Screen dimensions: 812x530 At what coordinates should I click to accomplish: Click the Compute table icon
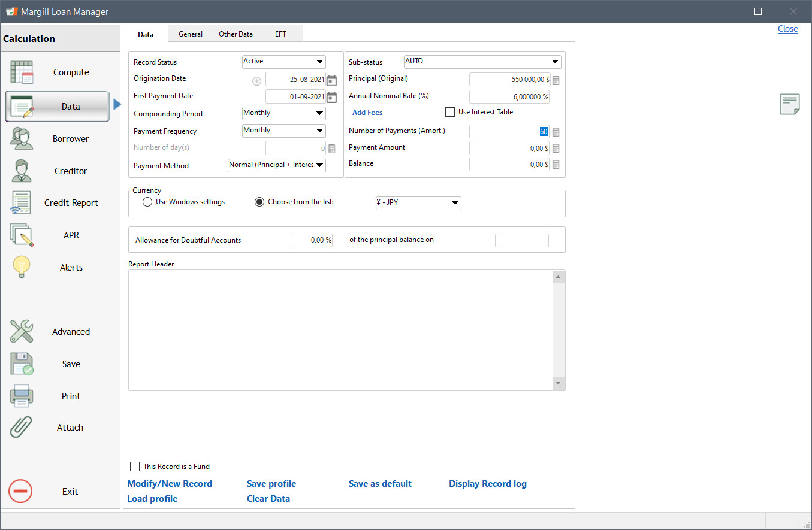(22, 72)
